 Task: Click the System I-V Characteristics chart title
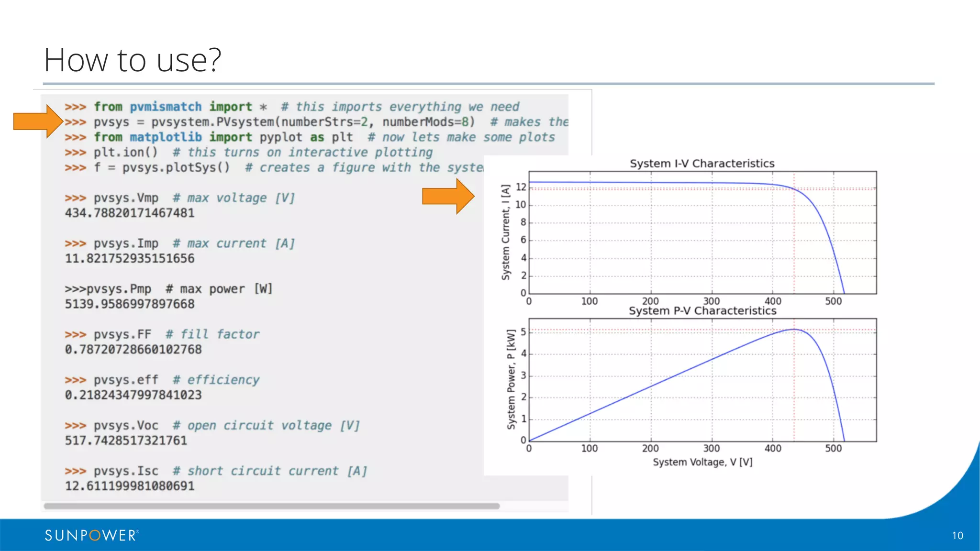tap(702, 164)
